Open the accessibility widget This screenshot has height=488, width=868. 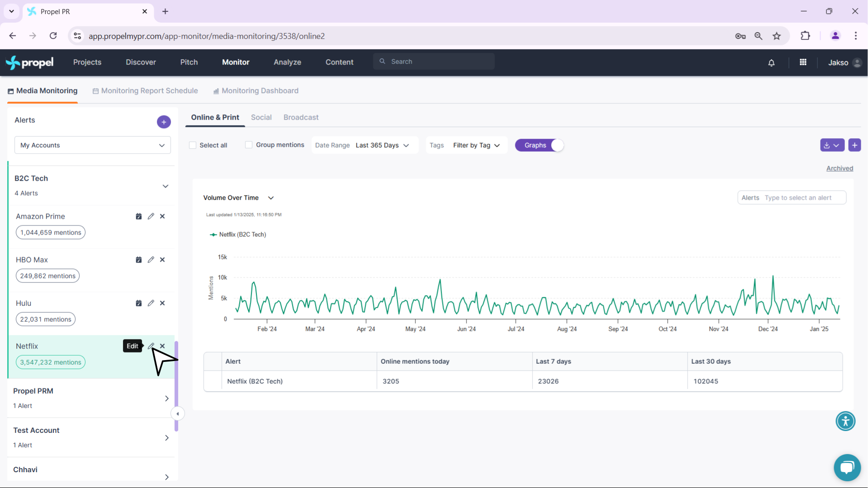point(845,421)
